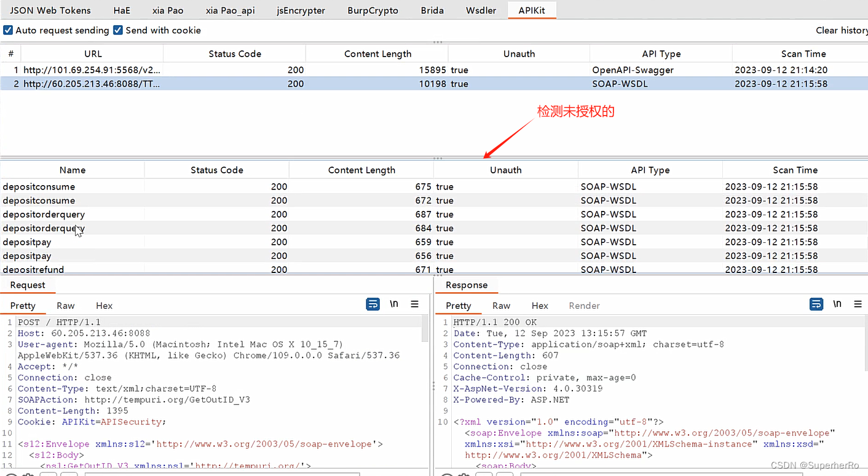Uncheck Auto request sending checkbox
Viewport: 868px width, 476px height.
click(x=8, y=30)
